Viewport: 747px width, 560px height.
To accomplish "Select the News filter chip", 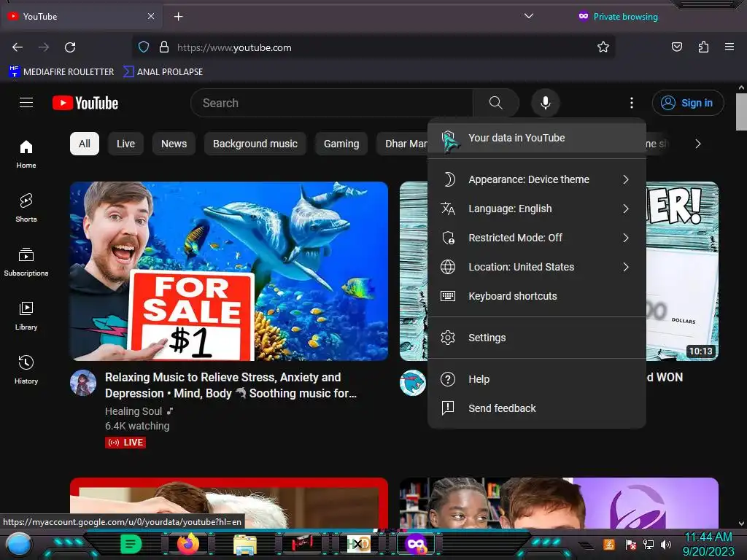I will pyautogui.click(x=174, y=144).
